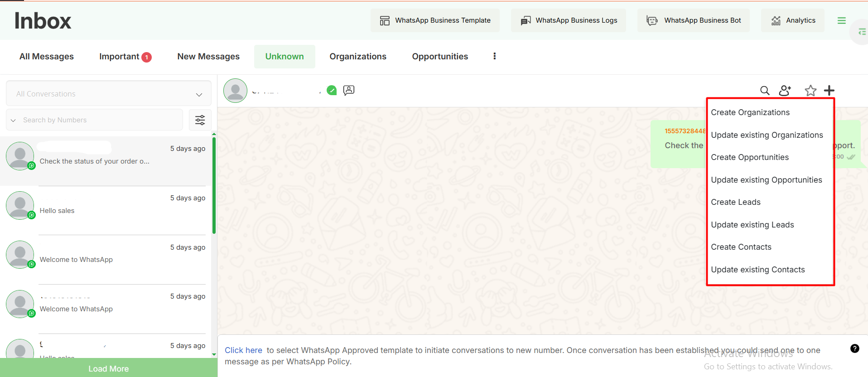
Task: Choose Create Opportunities
Action: click(x=750, y=157)
